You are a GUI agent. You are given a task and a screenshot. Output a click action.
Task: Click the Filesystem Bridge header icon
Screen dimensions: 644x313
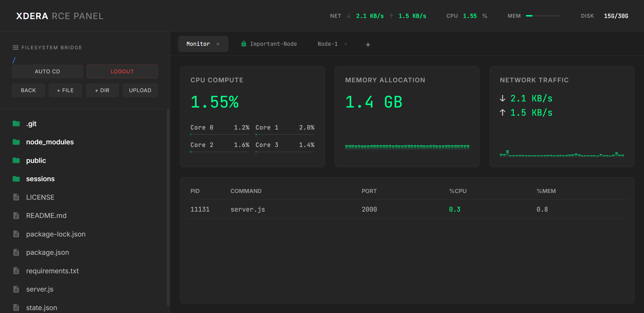point(16,48)
